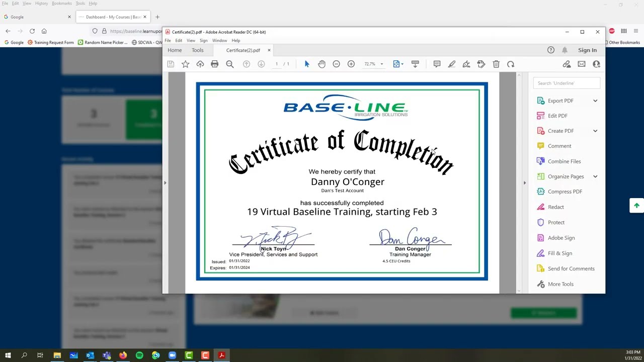The width and height of the screenshot is (644, 362).
Task: Open the Acrobat Sign menu
Action: pos(203,41)
